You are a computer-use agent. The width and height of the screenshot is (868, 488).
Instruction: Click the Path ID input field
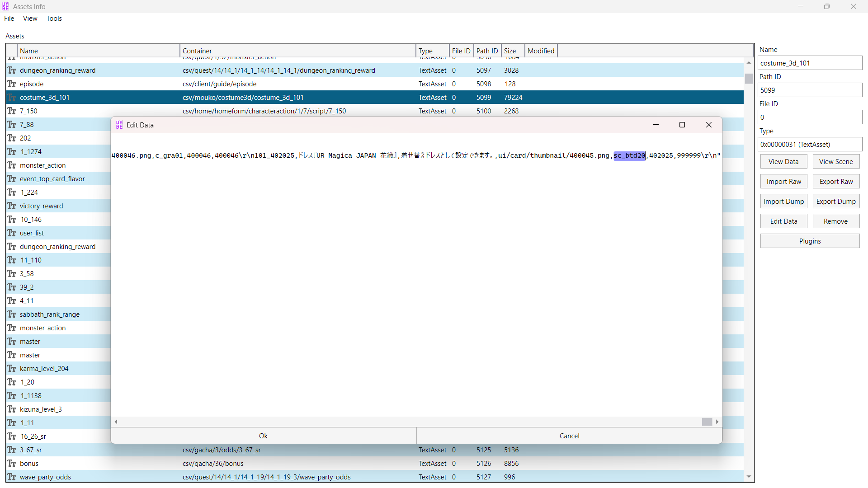click(x=810, y=90)
